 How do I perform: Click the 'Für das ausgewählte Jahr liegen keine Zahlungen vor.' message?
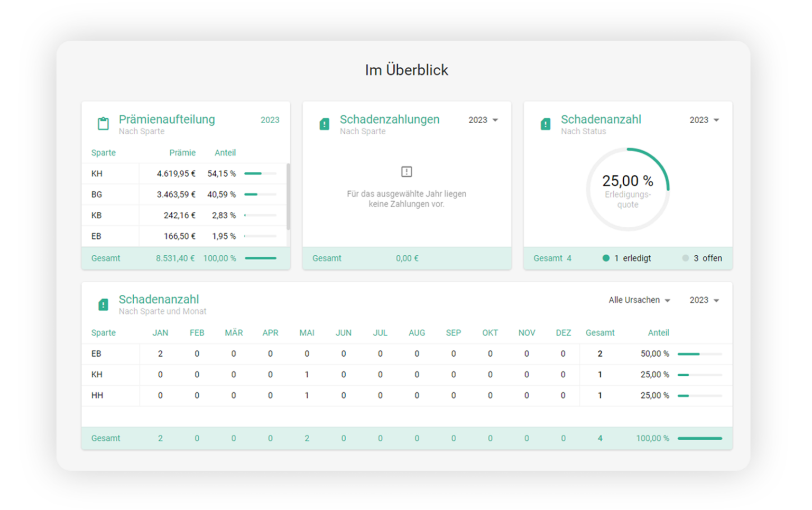pyautogui.click(x=407, y=199)
